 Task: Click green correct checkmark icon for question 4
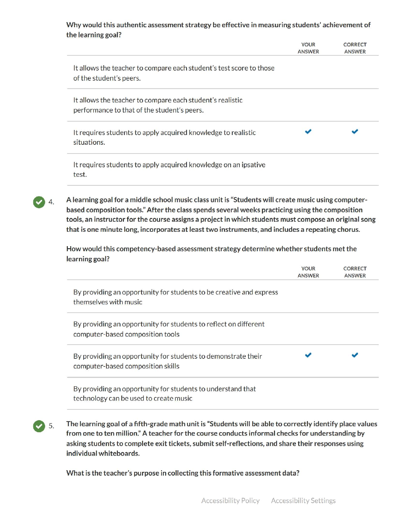tap(39, 202)
